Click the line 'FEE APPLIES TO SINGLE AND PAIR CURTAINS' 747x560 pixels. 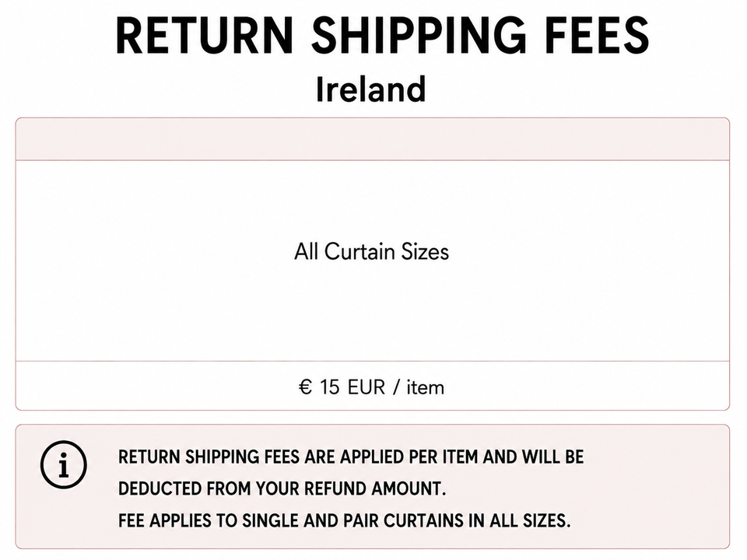pos(344,520)
